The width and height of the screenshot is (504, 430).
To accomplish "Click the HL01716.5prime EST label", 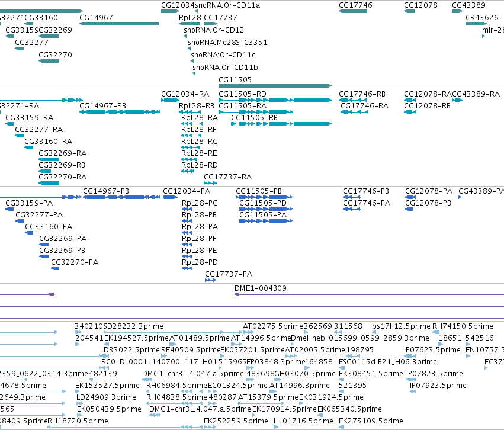I will 303,421.
